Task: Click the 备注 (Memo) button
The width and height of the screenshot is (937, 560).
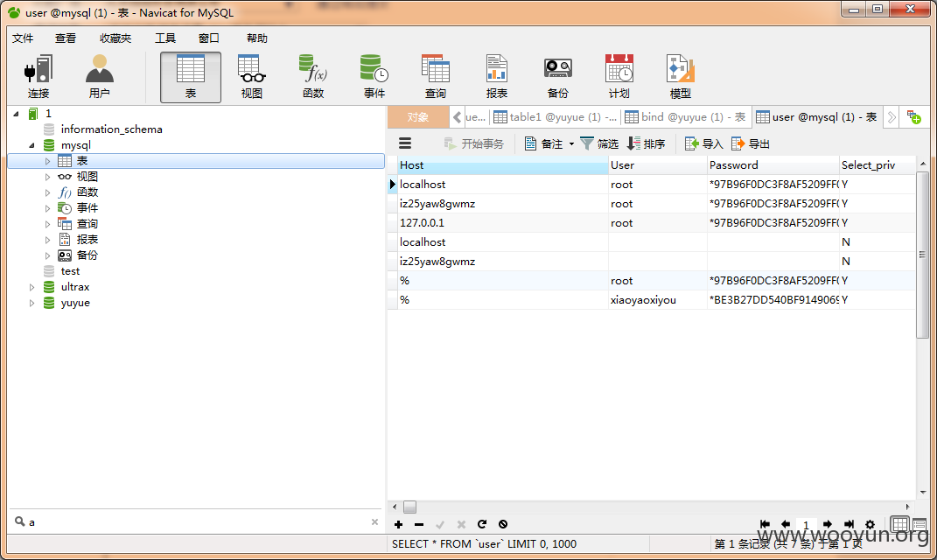Action: point(544,143)
